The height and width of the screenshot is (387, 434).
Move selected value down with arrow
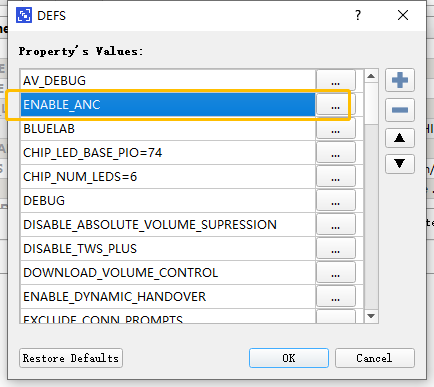pos(400,164)
